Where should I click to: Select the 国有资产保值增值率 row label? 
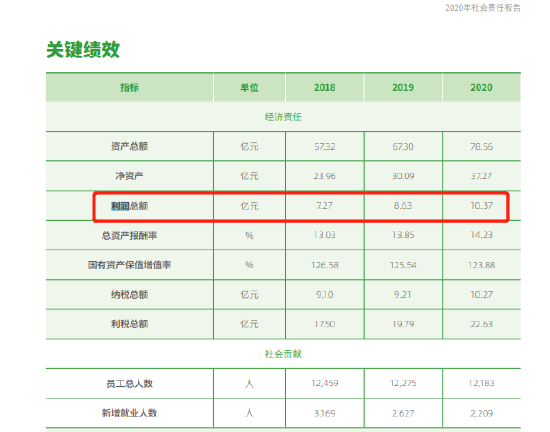pyautogui.click(x=129, y=265)
